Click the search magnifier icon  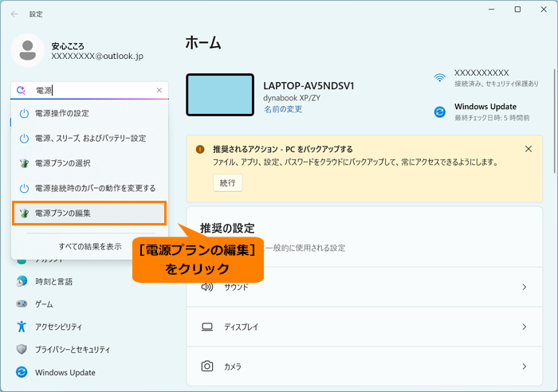(x=21, y=90)
